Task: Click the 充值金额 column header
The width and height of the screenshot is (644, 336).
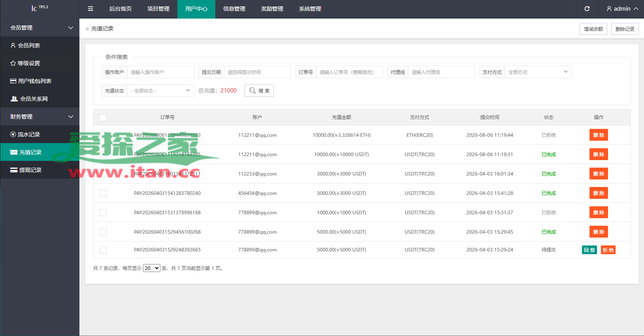Action: tap(341, 117)
